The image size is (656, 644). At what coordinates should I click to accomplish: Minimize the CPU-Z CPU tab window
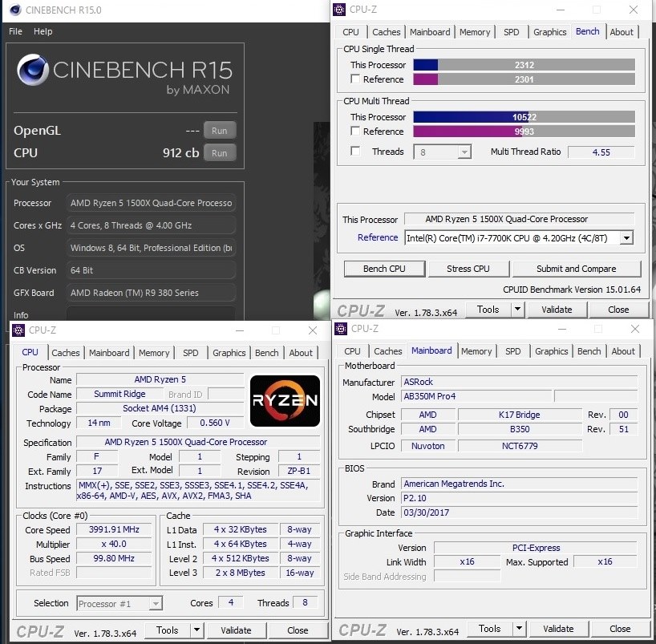point(239,330)
